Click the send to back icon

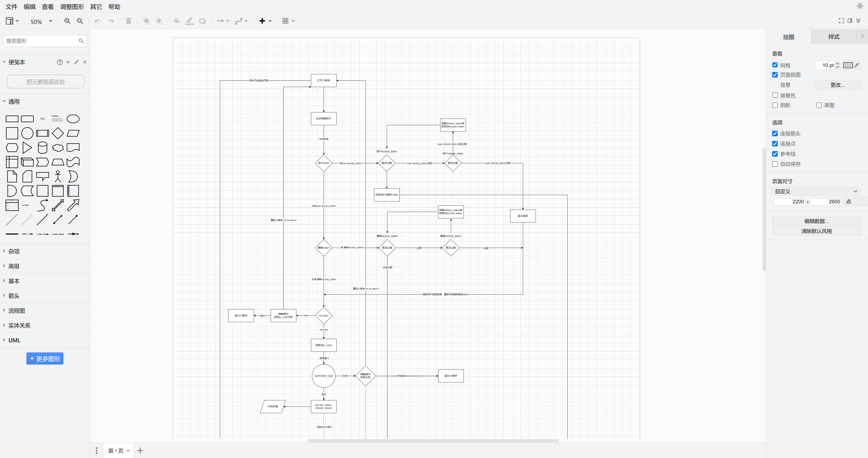(x=159, y=21)
